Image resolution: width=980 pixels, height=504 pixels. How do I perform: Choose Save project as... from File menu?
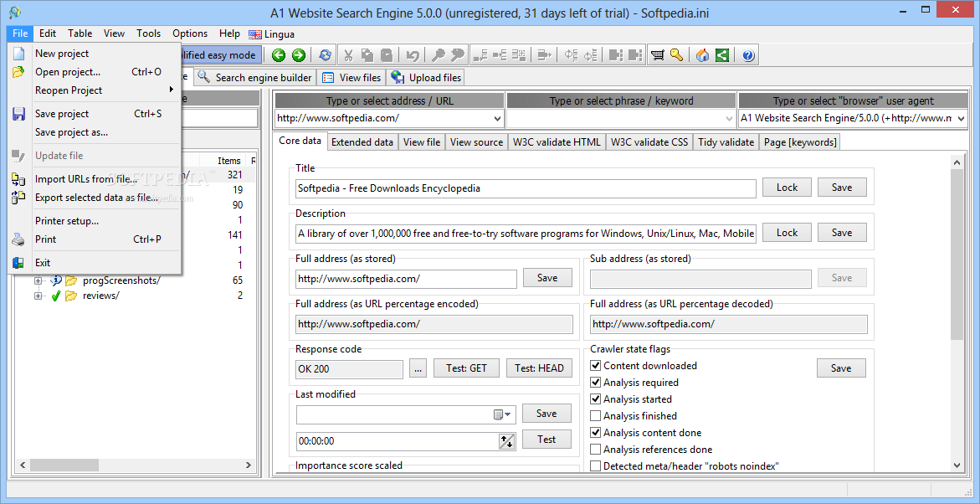(x=95, y=132)
